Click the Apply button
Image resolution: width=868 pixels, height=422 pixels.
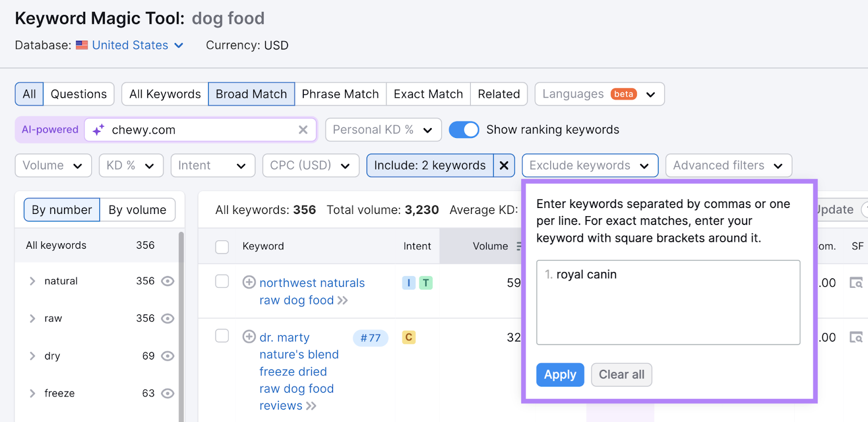pos(560,375)
